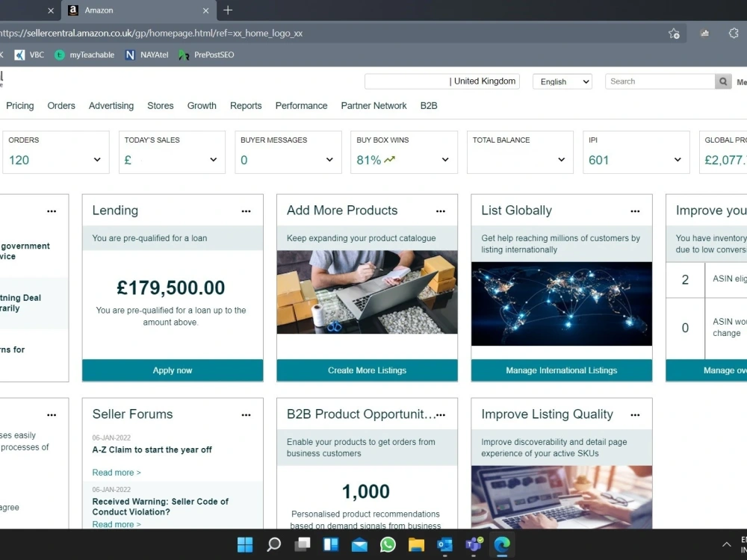Image resolution: width=747 pixels, height=560 pixels.
Task: Open the PrePostSEO bookmark
Action: coord(207,55)
